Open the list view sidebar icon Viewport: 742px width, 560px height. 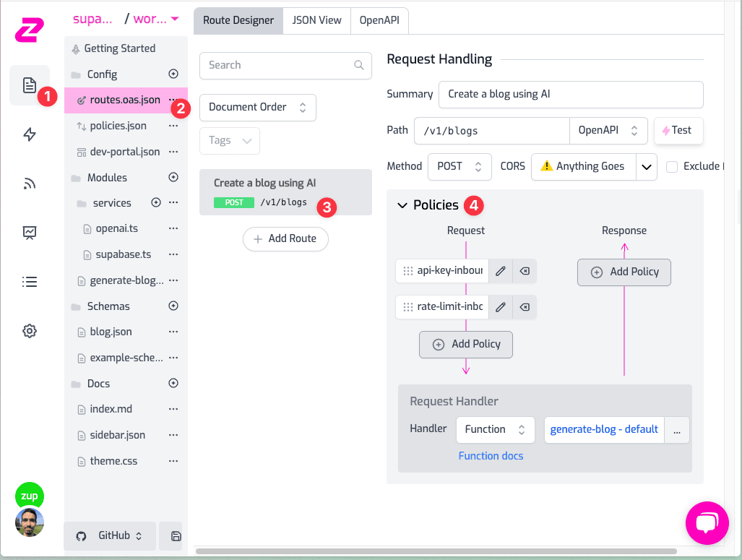(x=30, y=282)
